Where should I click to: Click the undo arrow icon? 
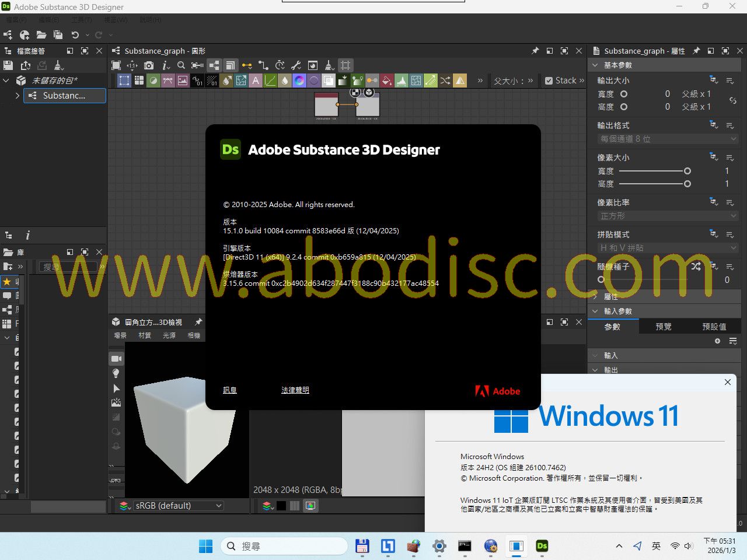coord(75,35)
